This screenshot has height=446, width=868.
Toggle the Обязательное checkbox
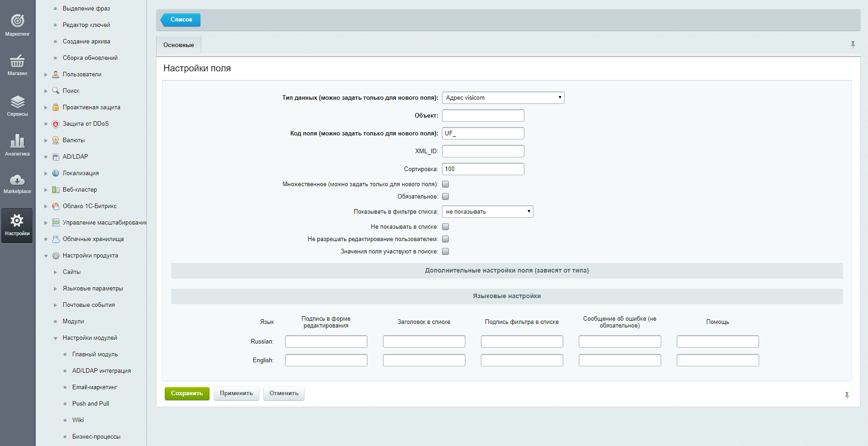pos(445,197)
